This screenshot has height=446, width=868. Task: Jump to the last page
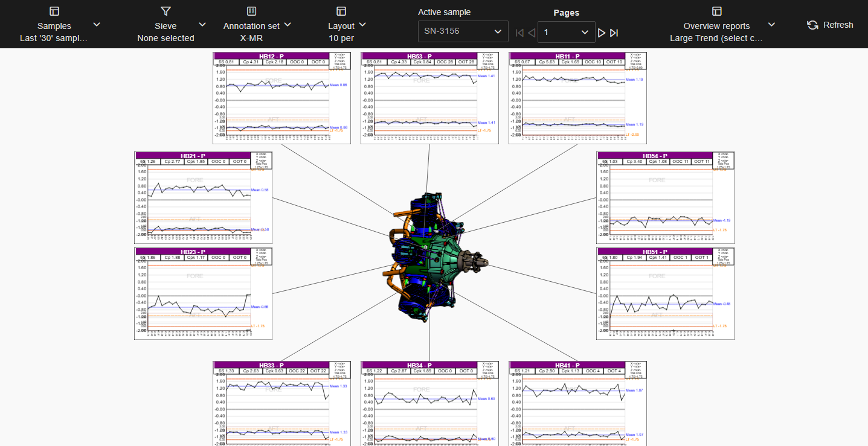[614, 33]
